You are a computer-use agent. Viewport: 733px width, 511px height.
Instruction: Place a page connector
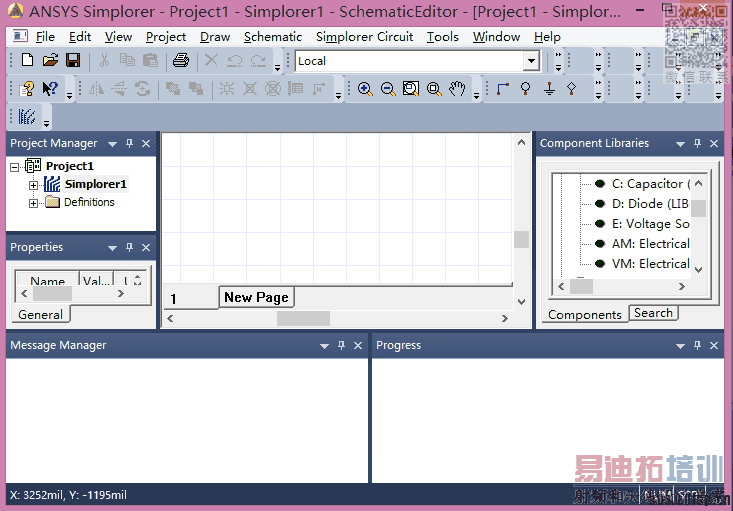tap(571, 88)
